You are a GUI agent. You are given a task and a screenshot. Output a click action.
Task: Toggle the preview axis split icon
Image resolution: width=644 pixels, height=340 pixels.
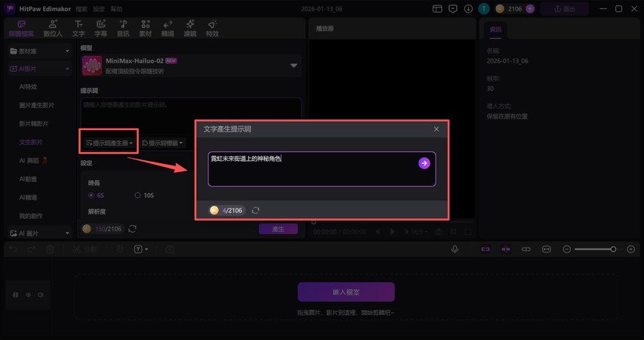pyautogui.click(x=525, y=249)
